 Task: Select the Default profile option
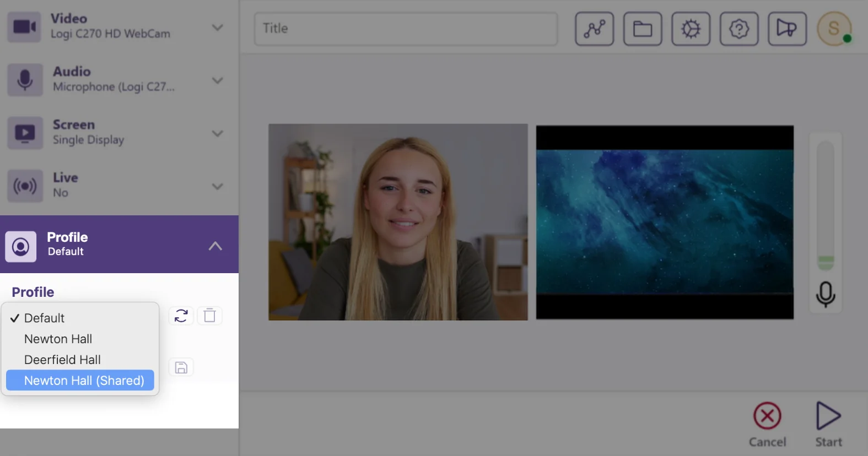point(80,318)
